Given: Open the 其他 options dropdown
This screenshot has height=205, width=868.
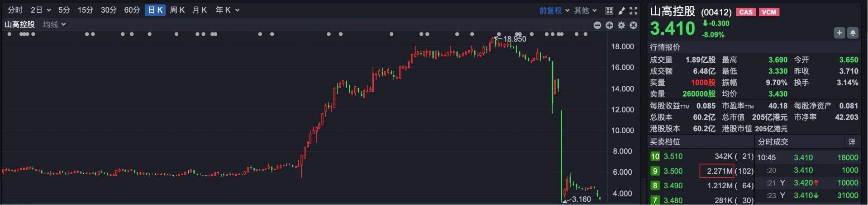Looking at the screenshot, I should point(585,10).
